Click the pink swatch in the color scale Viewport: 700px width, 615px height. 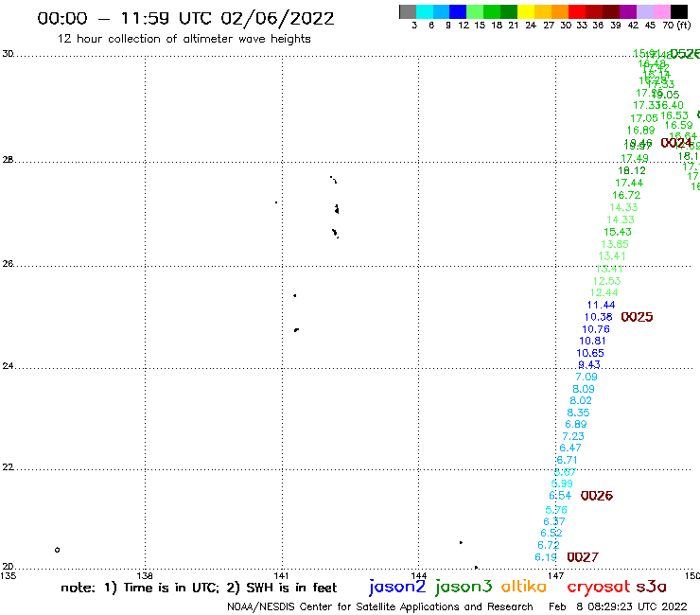tap(661, 11)
